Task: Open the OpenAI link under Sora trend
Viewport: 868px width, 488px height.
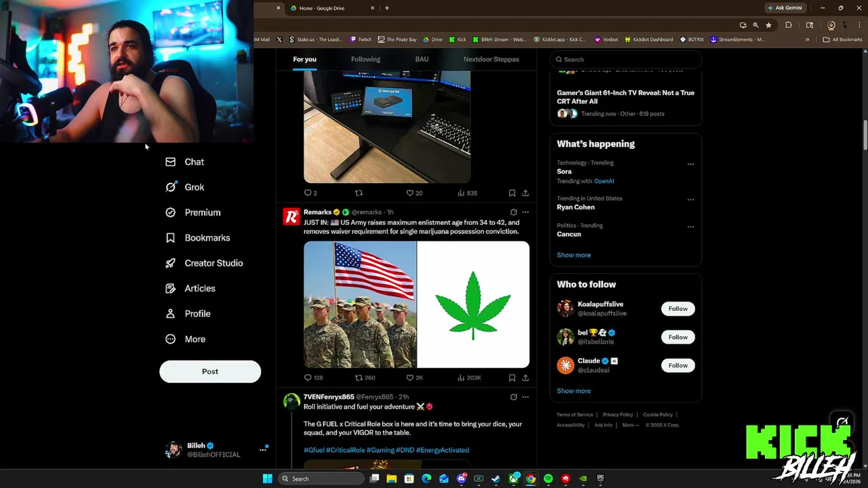Action: tap(604, 181)
